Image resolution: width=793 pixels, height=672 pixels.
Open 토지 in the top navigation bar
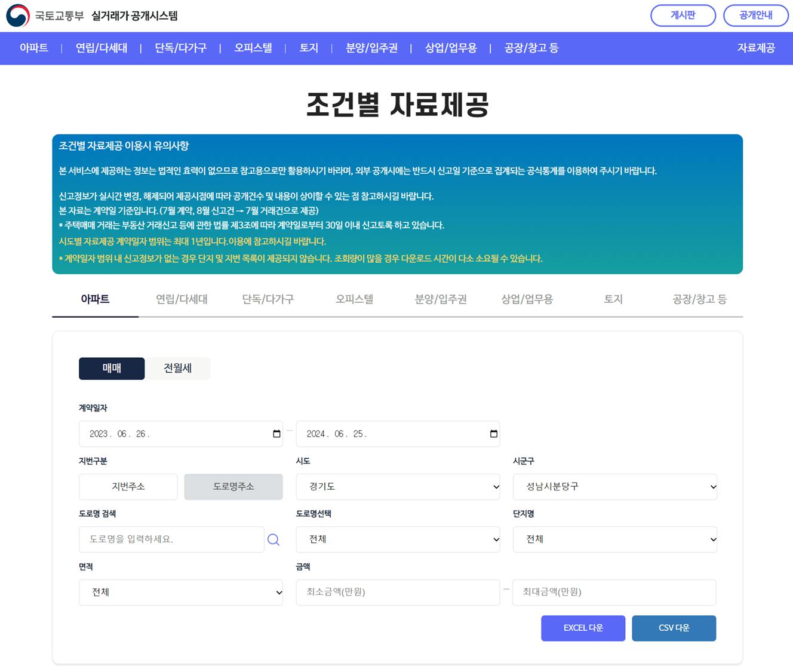tap(309, 48)
